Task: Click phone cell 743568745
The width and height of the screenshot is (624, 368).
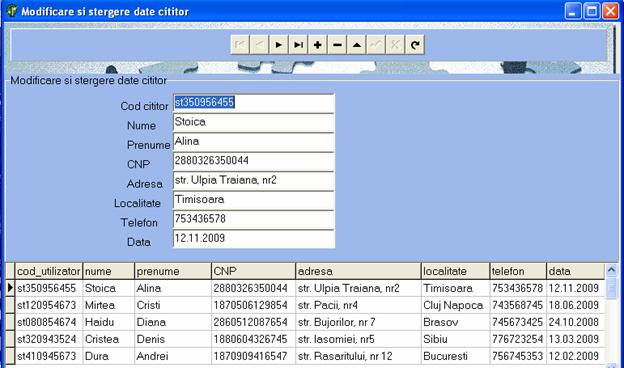Action: 518,306
